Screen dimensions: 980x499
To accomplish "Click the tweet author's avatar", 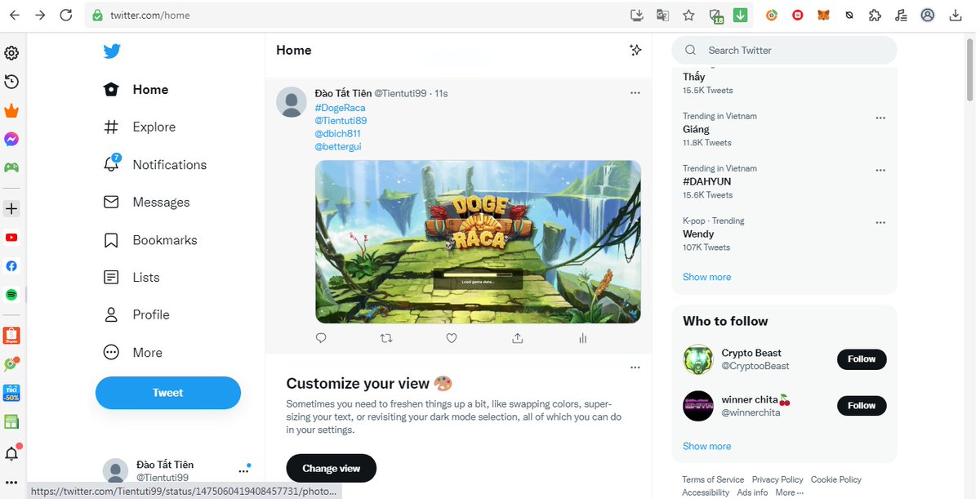I will pyautogui.click(x=292, y=102).
